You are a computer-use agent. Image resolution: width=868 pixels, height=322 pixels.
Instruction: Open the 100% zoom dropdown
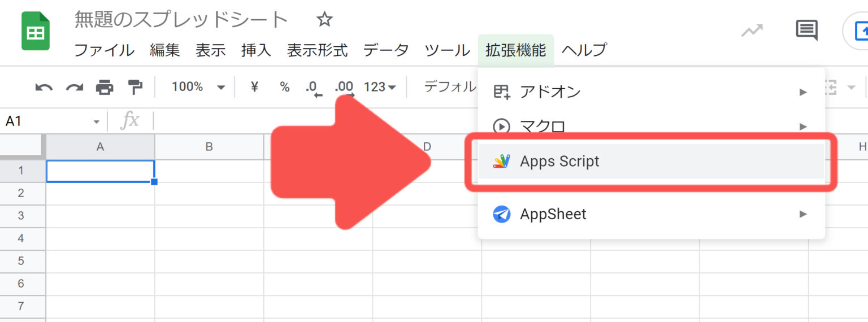pos(198,87)
